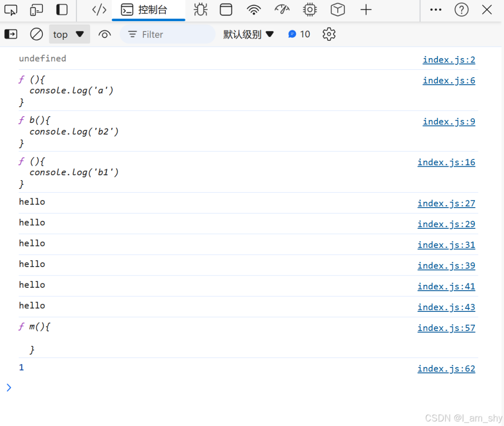Open the Performance gauge icon panel
This screenshot has width=504, height=426.
tap(282, 10)
